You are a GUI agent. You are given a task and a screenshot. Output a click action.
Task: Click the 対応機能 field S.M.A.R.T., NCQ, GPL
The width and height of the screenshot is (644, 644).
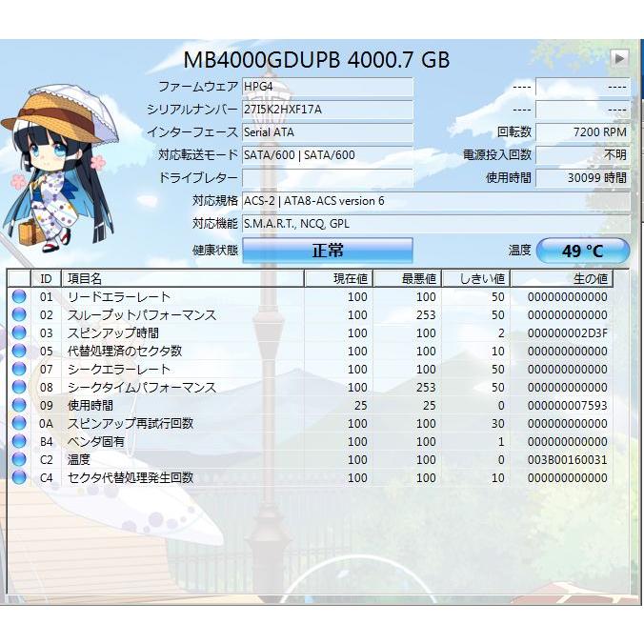pyautogui.click(x=436, y=224)
